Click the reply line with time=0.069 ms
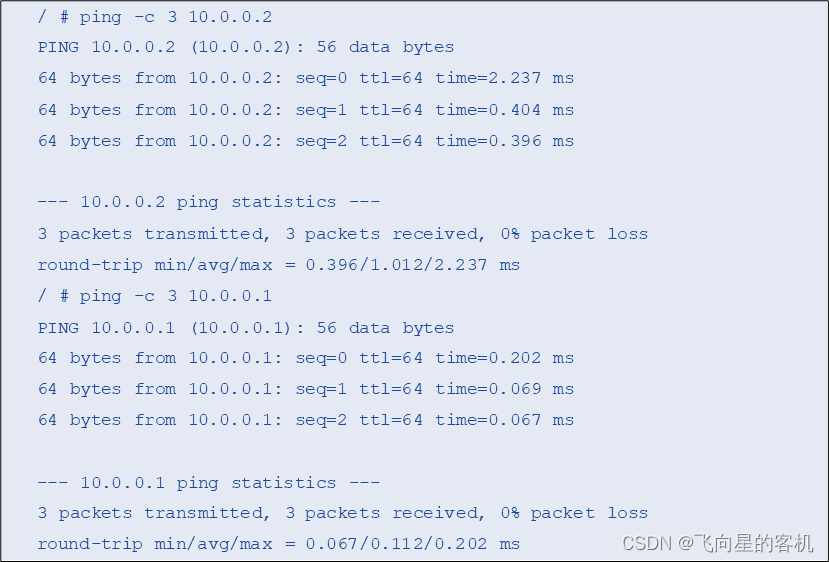 [x=305, y=389]
